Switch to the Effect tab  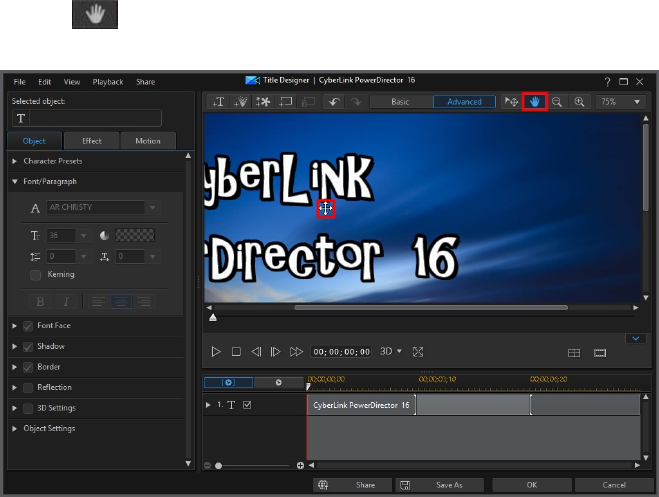pos(92,141)
